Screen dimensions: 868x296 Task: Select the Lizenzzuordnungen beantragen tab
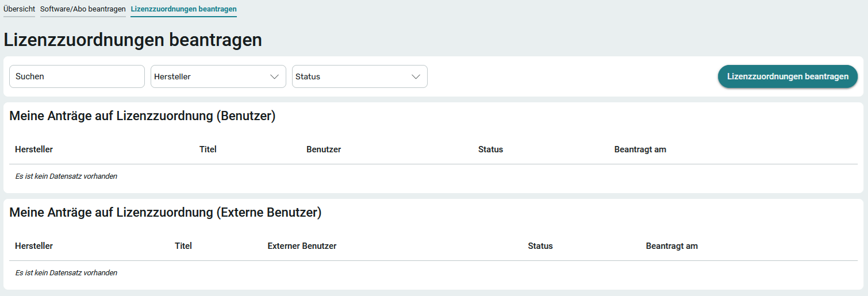click(183, 9)
